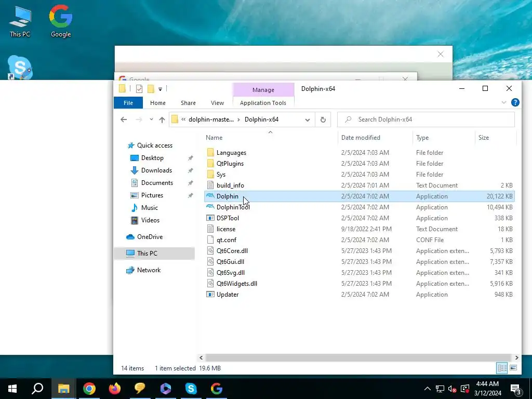Viewport: 532px width, 399px height.
Task: Open OneDrive in navigation pane
Action: [150, 236]
